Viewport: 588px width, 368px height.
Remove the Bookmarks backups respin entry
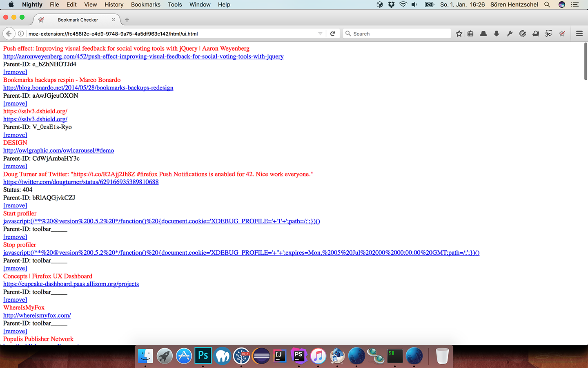tap(15, 103)
